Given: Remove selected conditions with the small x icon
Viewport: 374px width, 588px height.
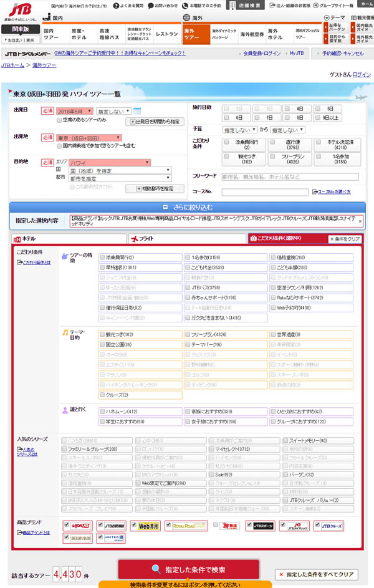Looking at the screenshot, I should (x=360, y=221).
